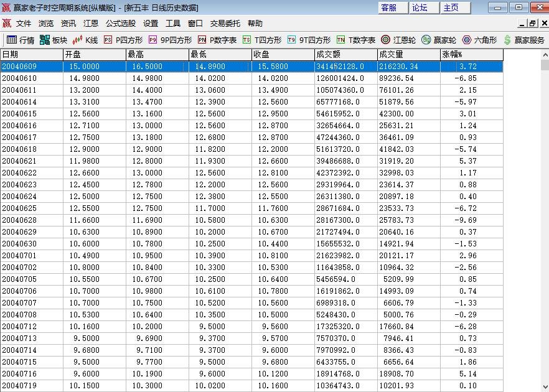Open the 六角形 hexagon tool icon
The width and height of the screenshot is (549, 392).
click(467, 40)
